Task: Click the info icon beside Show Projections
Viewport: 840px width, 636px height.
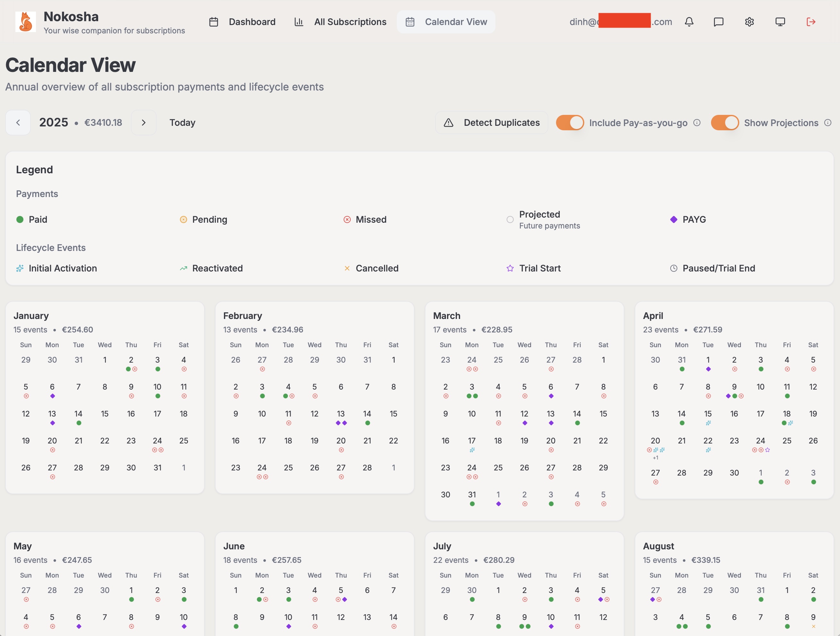Action: point(828,122)
